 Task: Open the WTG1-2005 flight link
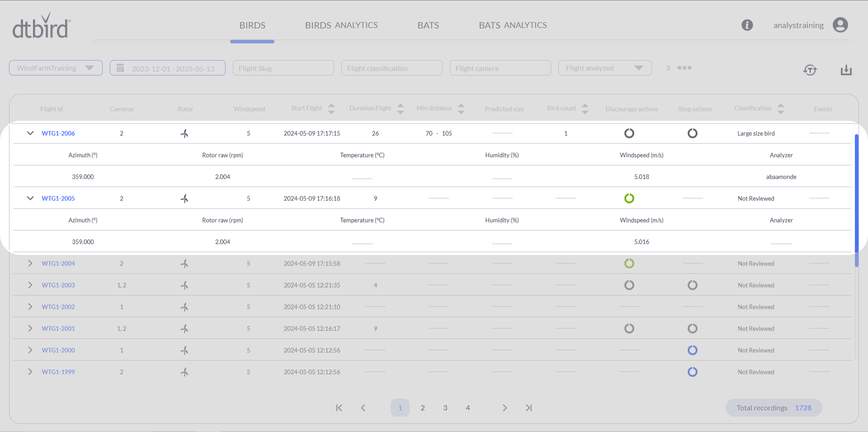(58, 199)
